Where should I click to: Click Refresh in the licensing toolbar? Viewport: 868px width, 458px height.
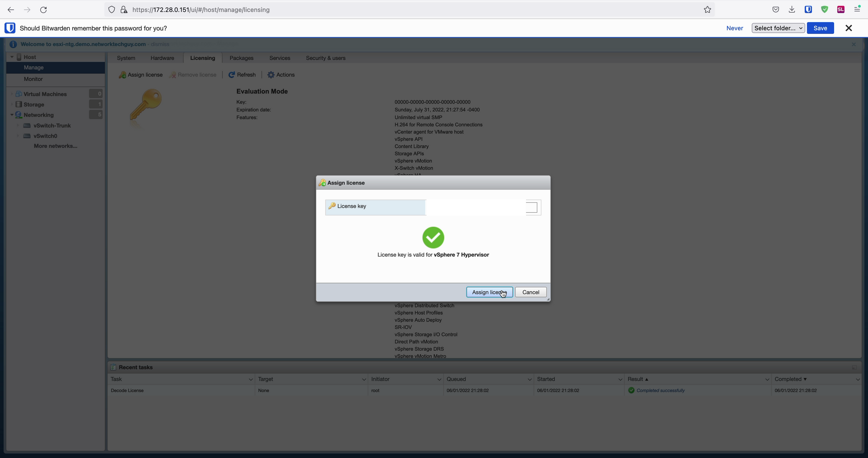(x=242, y=75)
